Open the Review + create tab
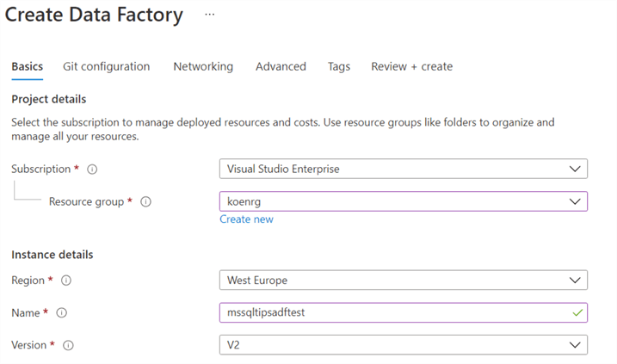This screenshot has height=364, width=617. (411, 66)
